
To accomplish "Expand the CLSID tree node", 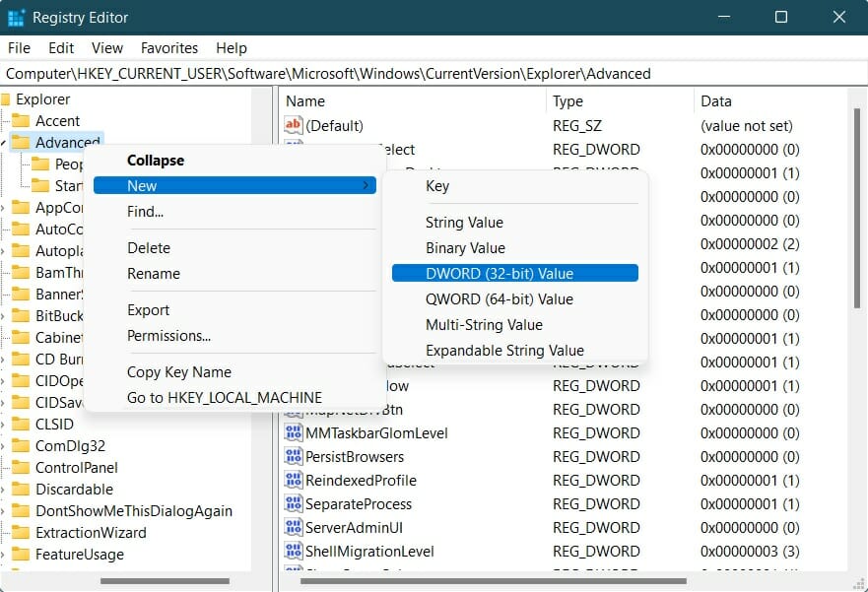I will (3, 425).
